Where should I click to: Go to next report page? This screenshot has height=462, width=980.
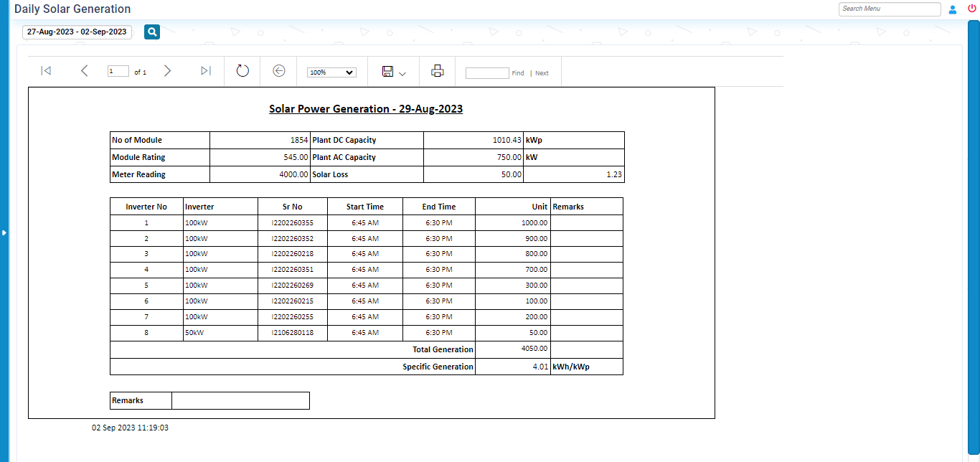pos(167,71)
